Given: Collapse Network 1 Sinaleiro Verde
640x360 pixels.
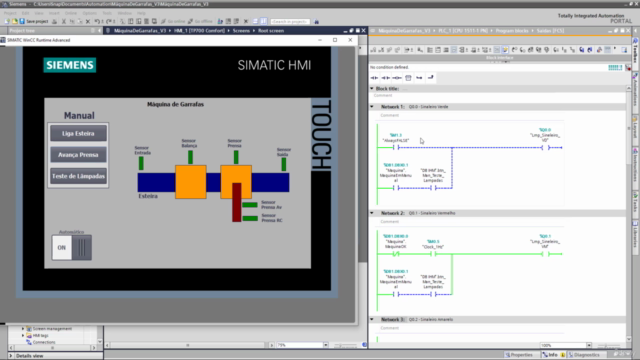Looking at the screenshot, I should (x=372, y=107).
